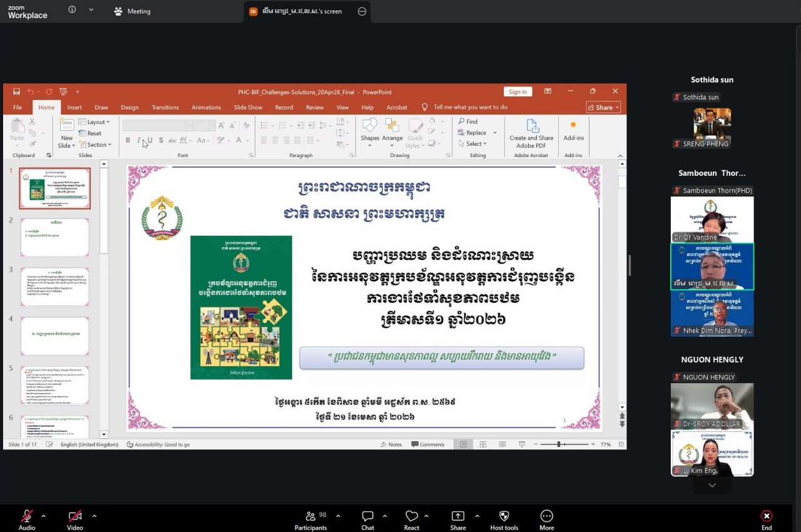The height and width of the screenshot is (532, 801).
Task: Toggle the Notes pane in status bar
Action: [391, 444]
